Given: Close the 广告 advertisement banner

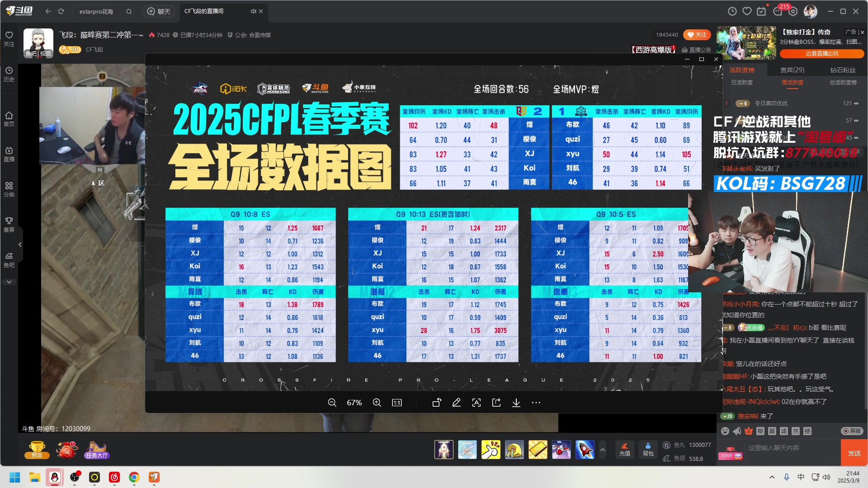Looking at the screenshot, I should tap(862, 32).
